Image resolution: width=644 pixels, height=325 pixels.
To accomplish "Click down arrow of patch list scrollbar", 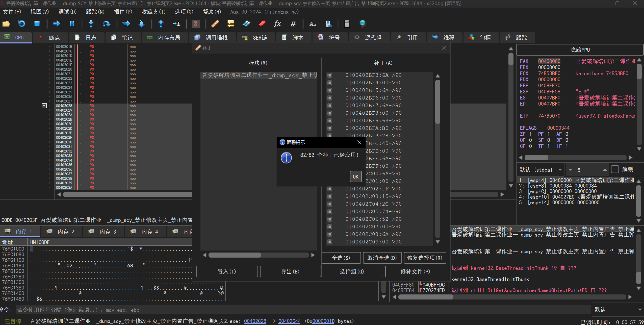I will 438,242.
